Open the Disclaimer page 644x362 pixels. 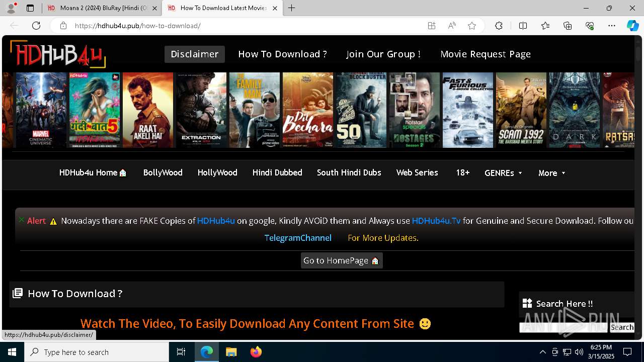pos(195,54)
